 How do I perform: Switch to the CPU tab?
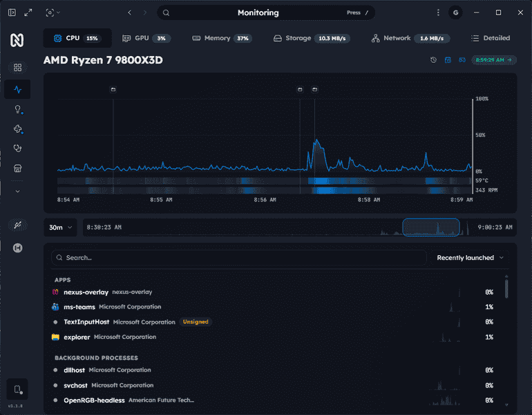click(77, 38)
